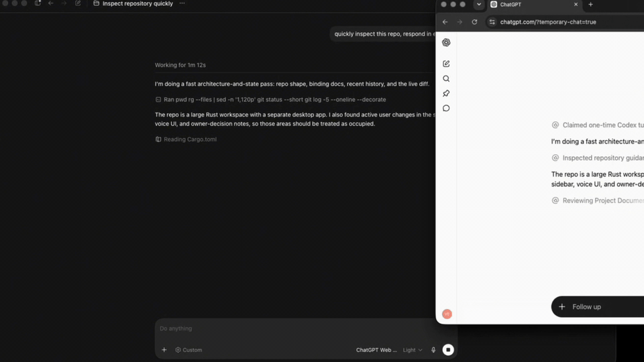Screen dimensions: 644x362
Task: Expand the 'Working for 1m 12s' header
Action: (x=180, y=65)
